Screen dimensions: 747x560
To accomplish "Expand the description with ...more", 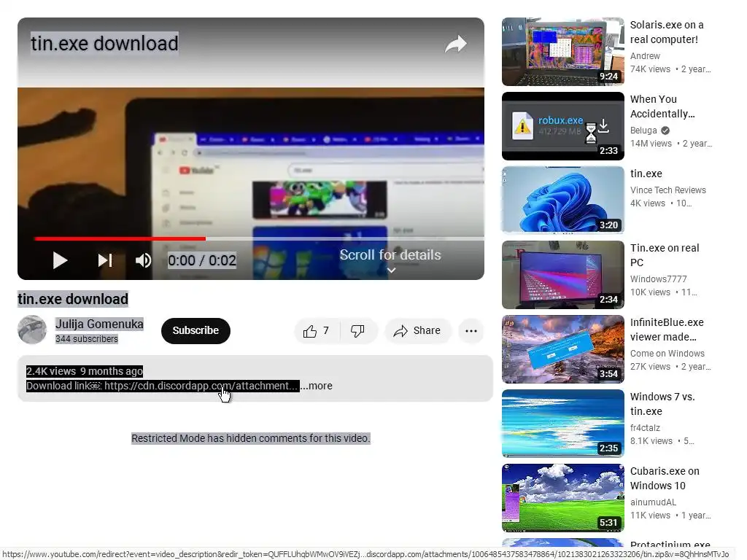I will [x=317, y=386].
